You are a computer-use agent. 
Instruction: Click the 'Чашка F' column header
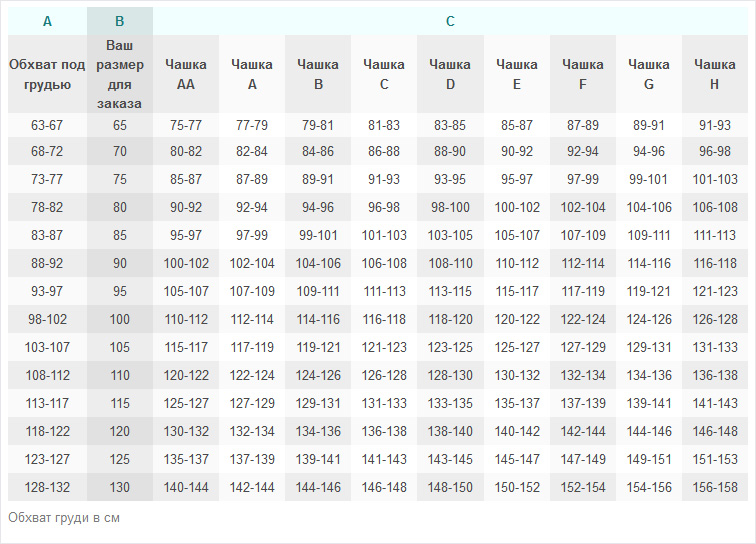[x=583, y=74]
